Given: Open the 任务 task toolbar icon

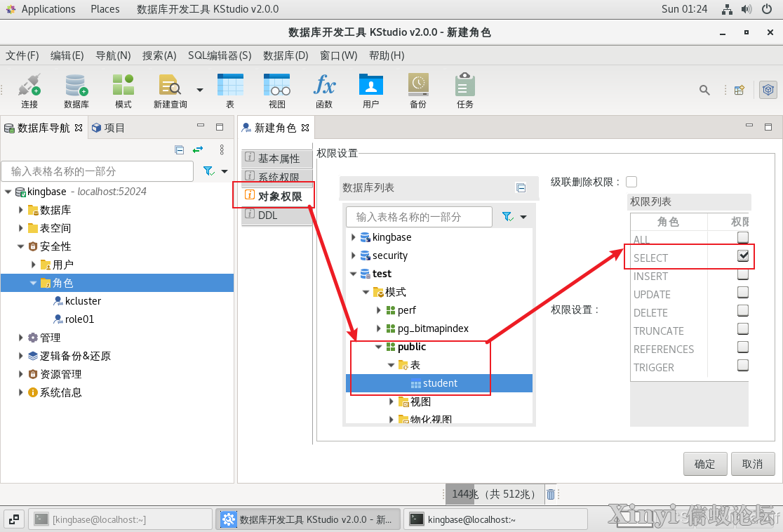Looking at the screenshot, I should click(465, 91).
